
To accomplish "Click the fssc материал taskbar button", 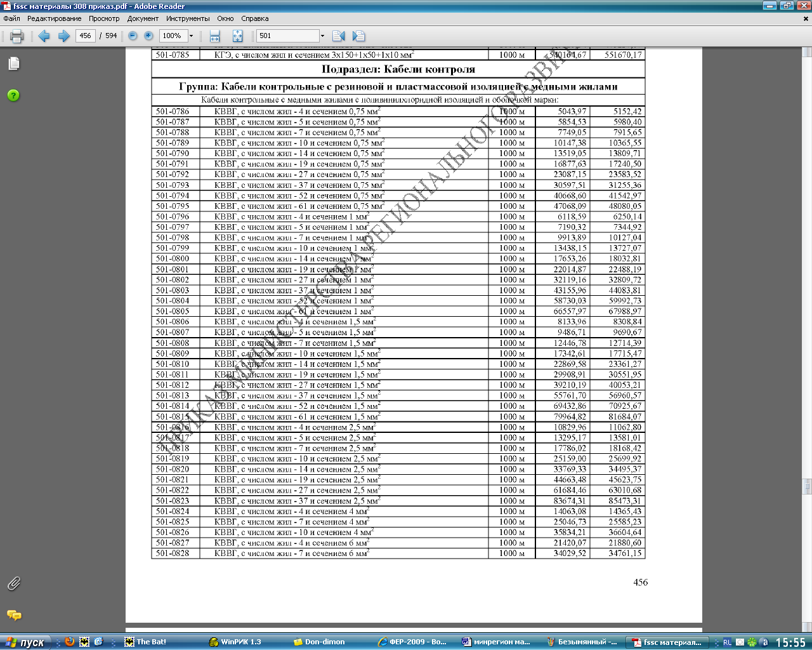I will [666, 642].
